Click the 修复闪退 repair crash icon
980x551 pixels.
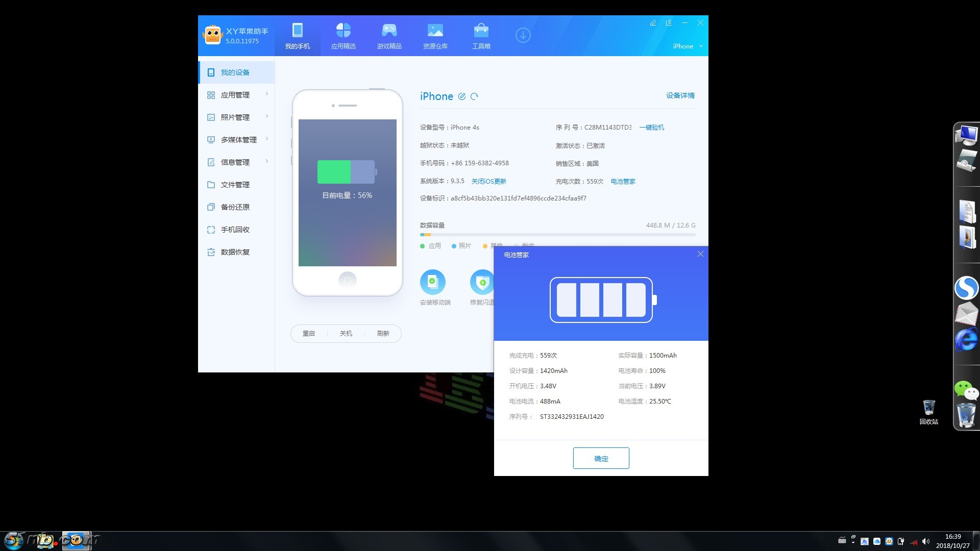tap(482, 282)
